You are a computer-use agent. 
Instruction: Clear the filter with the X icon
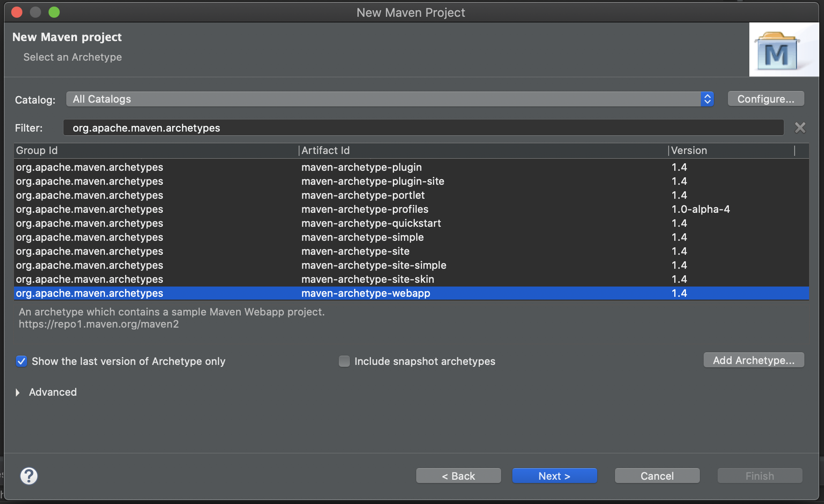[x=800, y=128]
